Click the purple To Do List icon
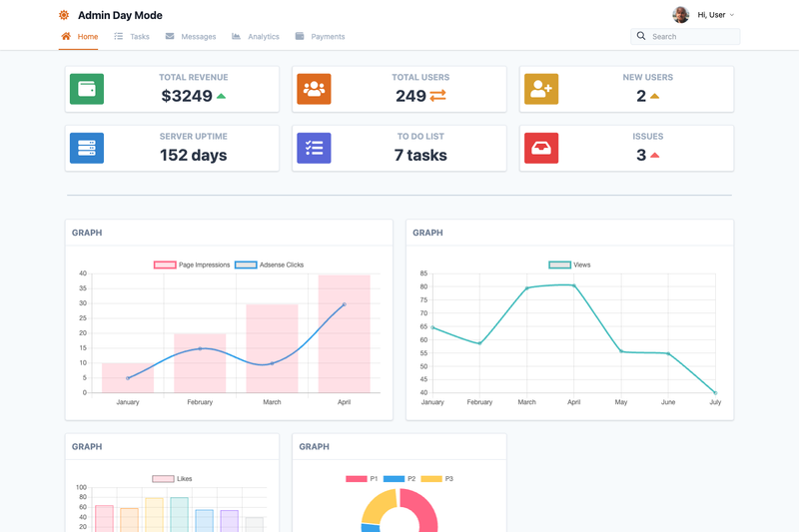Viewport: 799px width, 532px height. click(314, 148)
